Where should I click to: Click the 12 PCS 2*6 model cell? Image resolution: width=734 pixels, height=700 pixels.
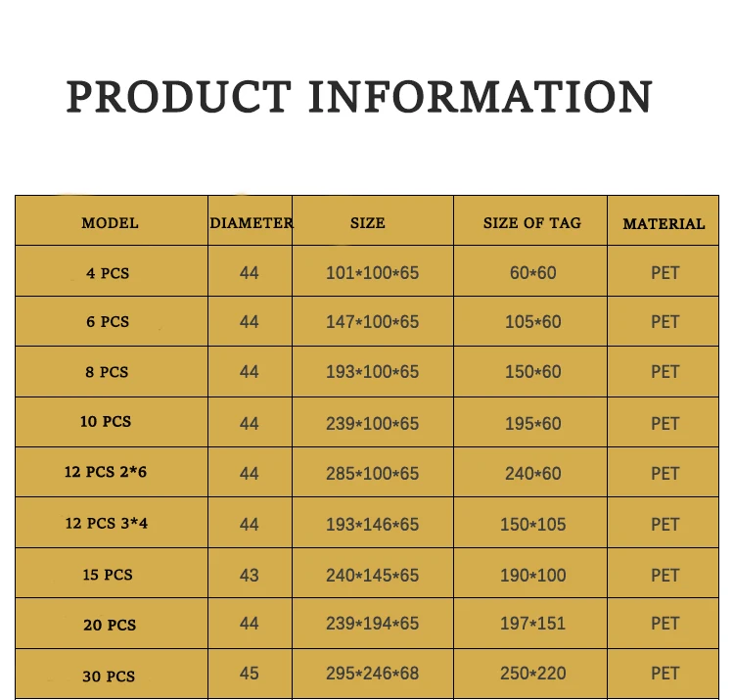point(106,472)
